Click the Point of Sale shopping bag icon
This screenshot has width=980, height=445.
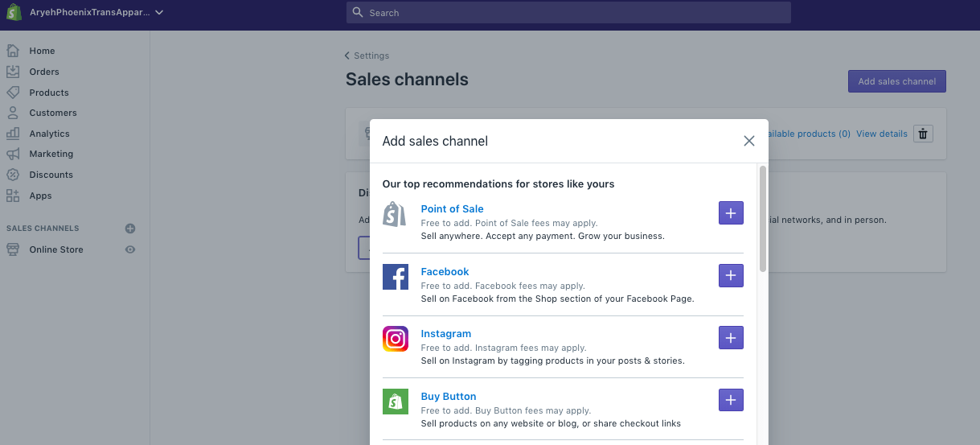[395, 214]
